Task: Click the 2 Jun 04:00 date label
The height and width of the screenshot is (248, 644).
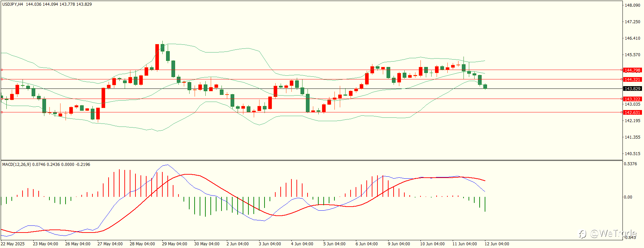Action: pyautogui.click(x=238, y=244)
